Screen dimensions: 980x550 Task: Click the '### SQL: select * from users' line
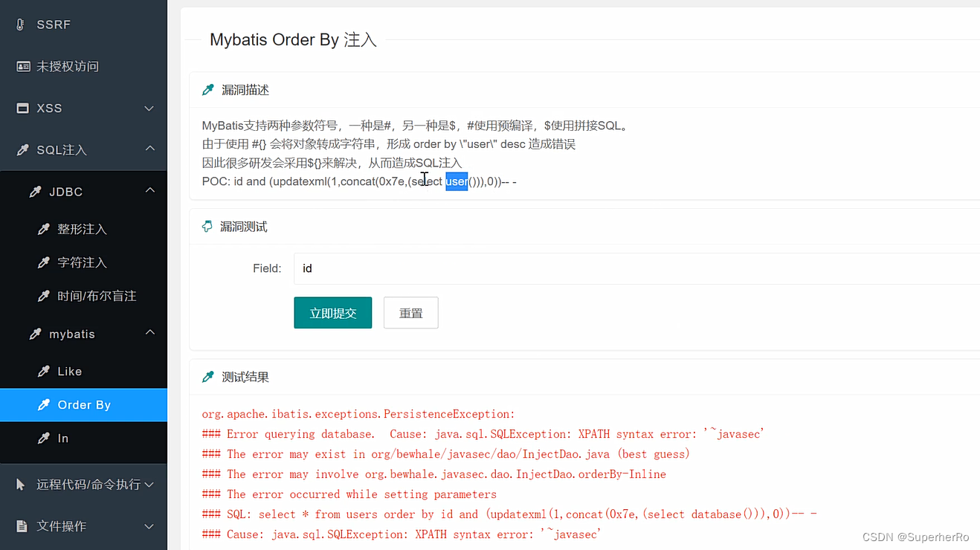509,514
